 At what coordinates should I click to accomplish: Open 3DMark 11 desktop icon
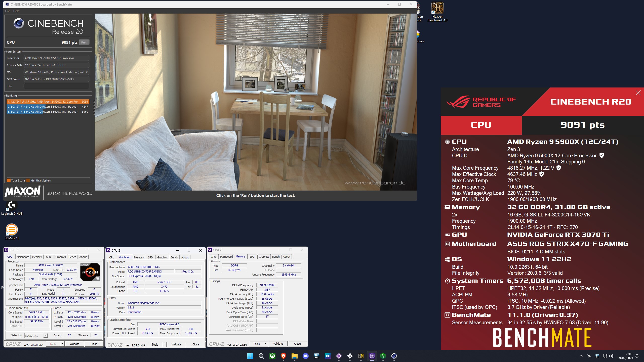[12, 232]
